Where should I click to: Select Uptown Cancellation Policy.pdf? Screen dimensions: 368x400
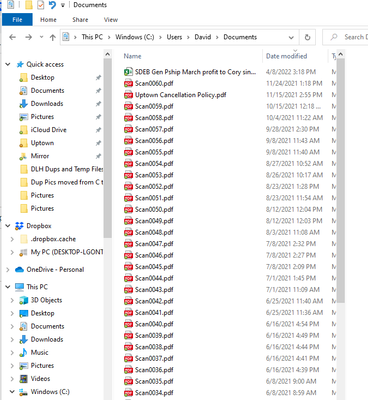(x=180, y=95)
